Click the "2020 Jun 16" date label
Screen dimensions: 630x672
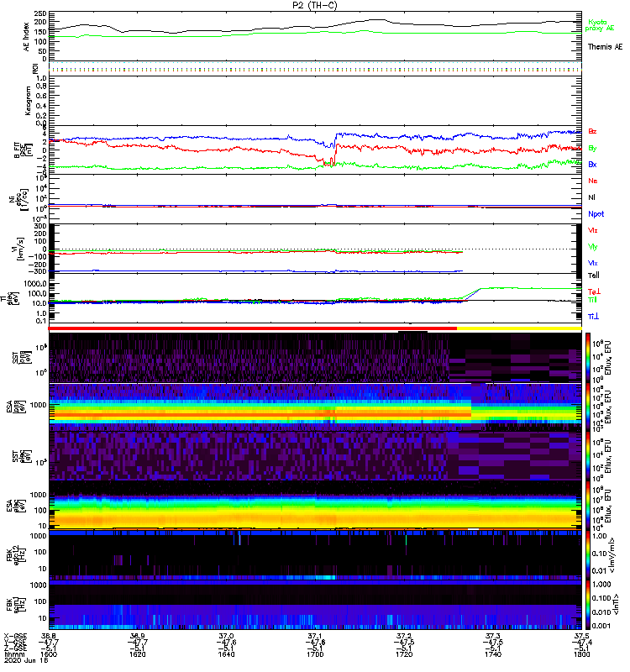pos(26,660)
